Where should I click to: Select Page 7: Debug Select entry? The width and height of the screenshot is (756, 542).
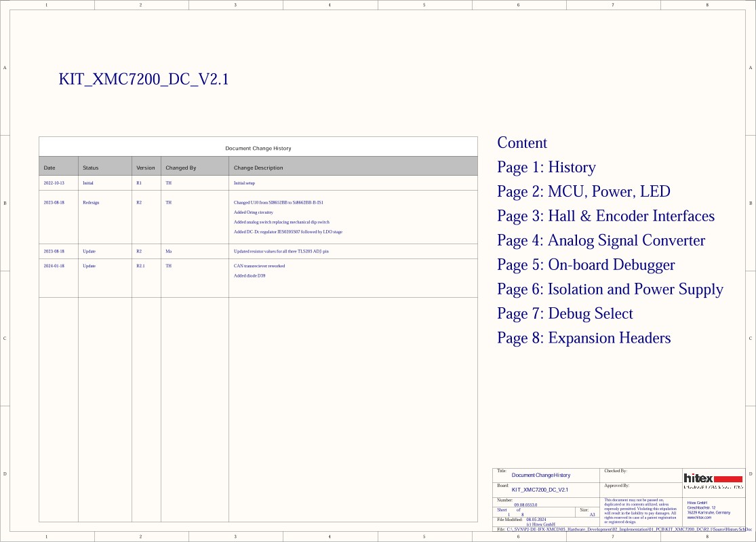(x=565, y=314)
